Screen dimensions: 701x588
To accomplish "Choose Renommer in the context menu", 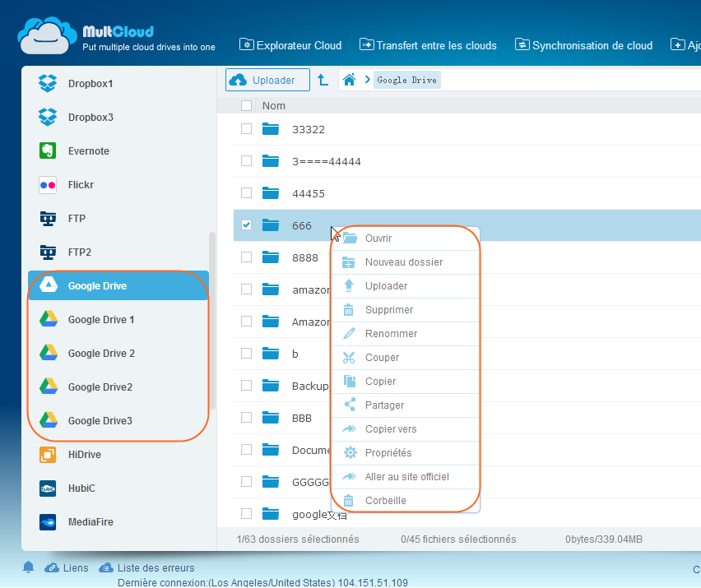I will pos(405,334).
